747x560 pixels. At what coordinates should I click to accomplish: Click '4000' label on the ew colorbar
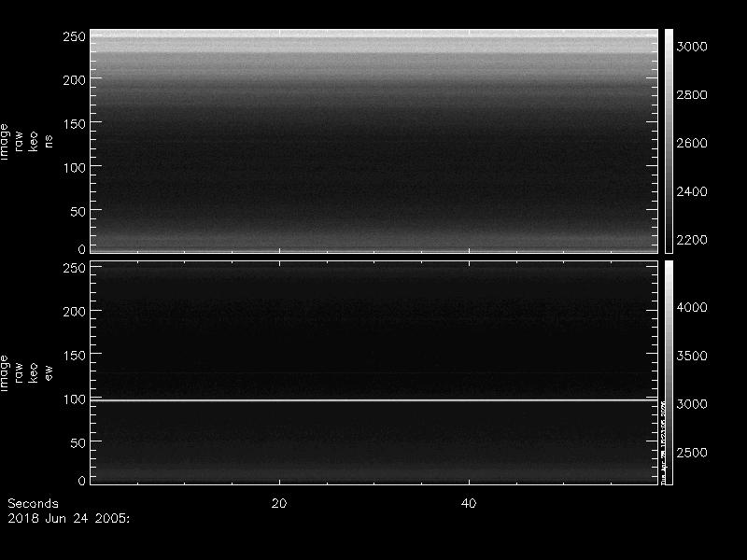692,307
